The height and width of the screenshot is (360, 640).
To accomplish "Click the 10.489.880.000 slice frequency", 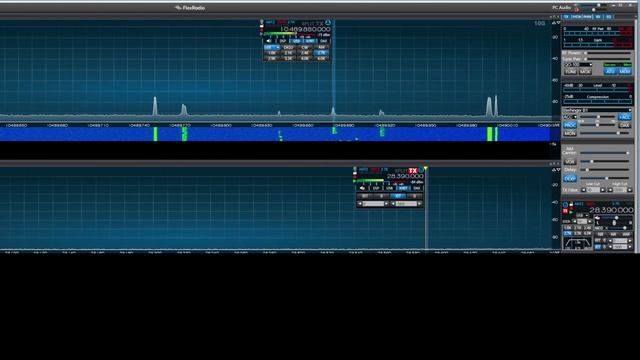I will pos(305,29).
